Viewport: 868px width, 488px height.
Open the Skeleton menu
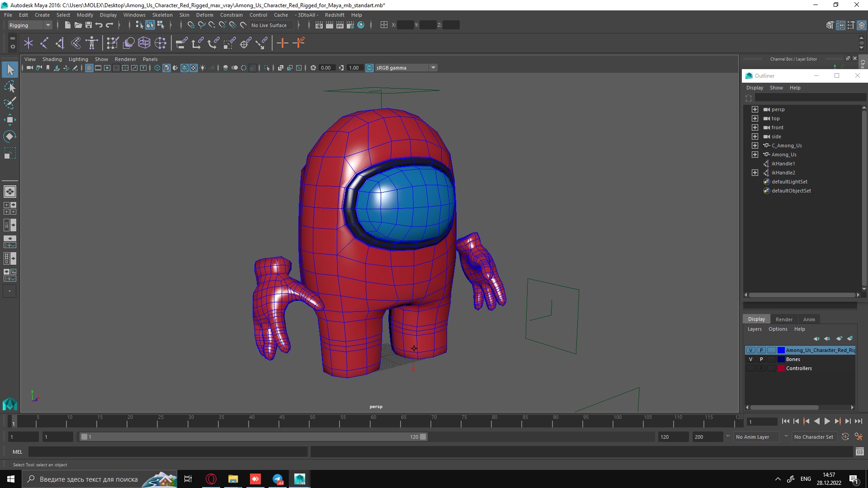click(x=162, y=15)
